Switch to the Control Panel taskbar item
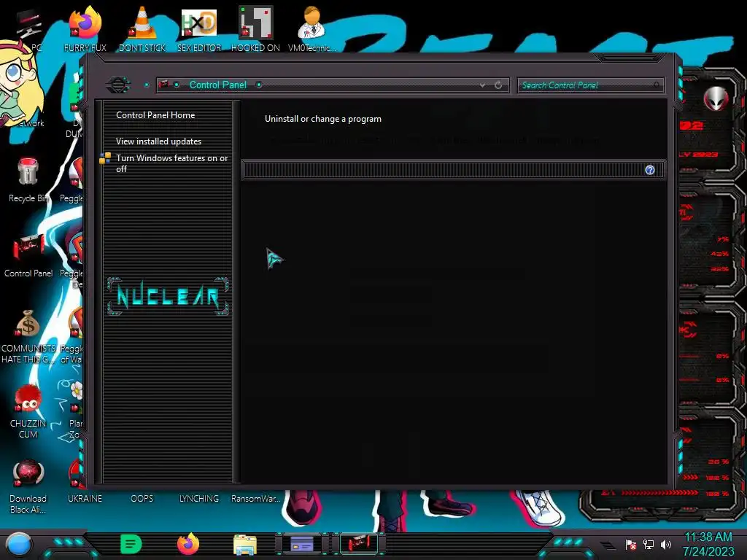 click(x=359, y=544)
